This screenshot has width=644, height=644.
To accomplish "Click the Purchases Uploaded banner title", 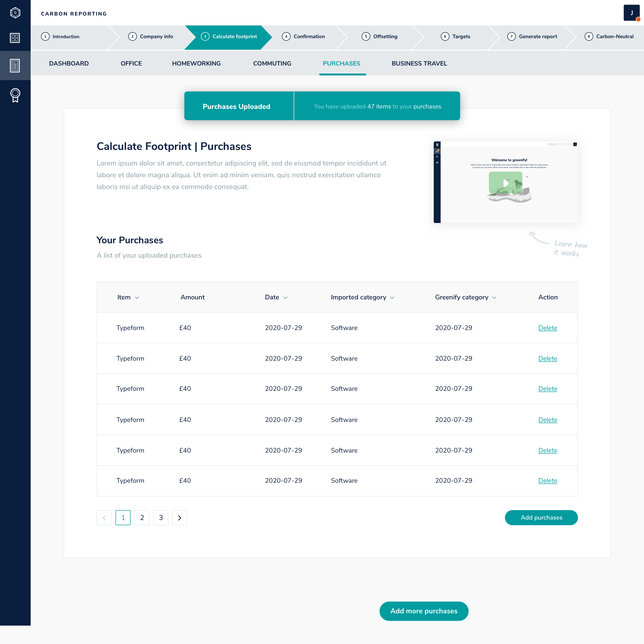I will tap(236, 107).
